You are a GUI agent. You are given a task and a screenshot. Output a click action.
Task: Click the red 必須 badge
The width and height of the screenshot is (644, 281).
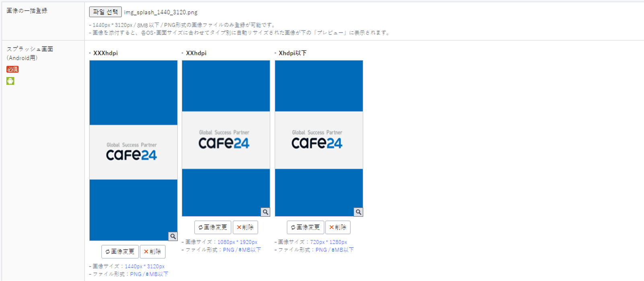(x=12, y=70)
